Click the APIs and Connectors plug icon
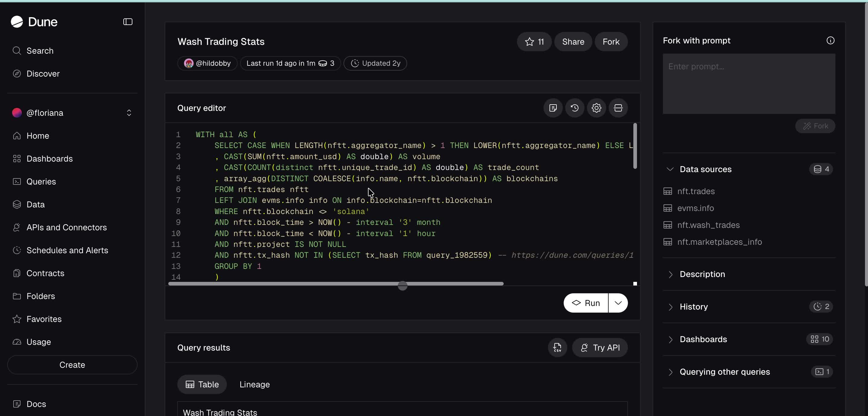This screenshot has width=868, height=416. [x=17, y=227]
